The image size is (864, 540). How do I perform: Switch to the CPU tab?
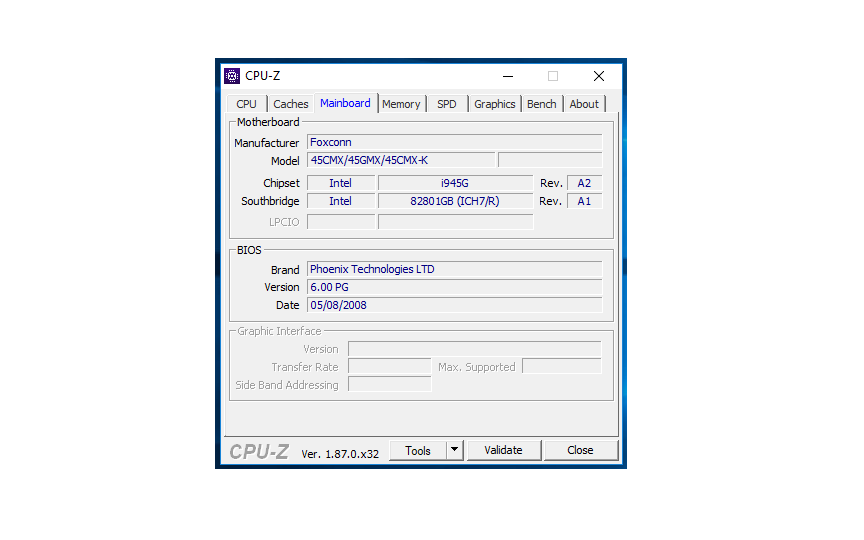pos(246,104)
